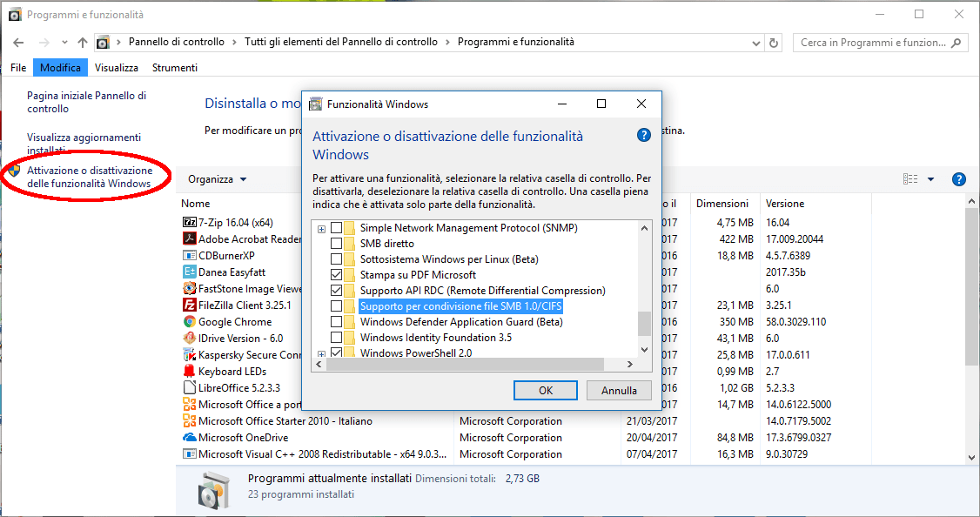The image size is (980, 517).
Task: Enable Windows Defender Application Guard (Beta) checkbox
Action: pos(336,321)
